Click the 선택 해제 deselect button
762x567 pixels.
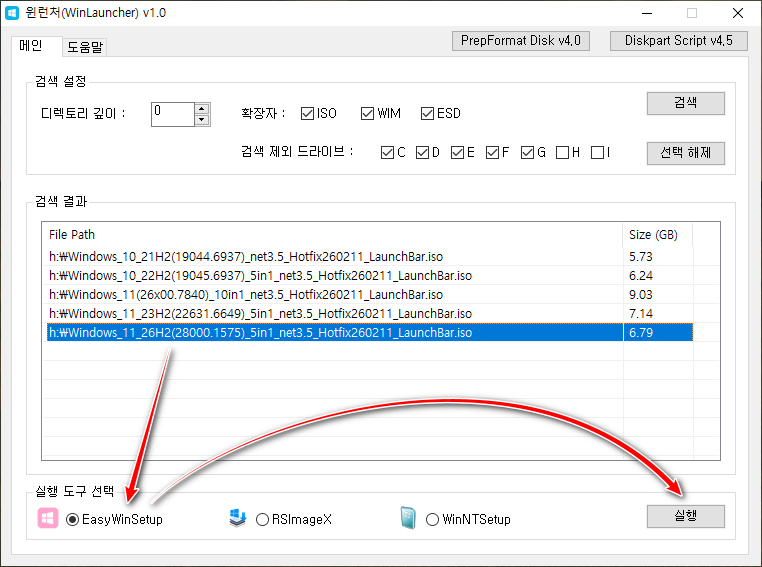coord(686,153)
